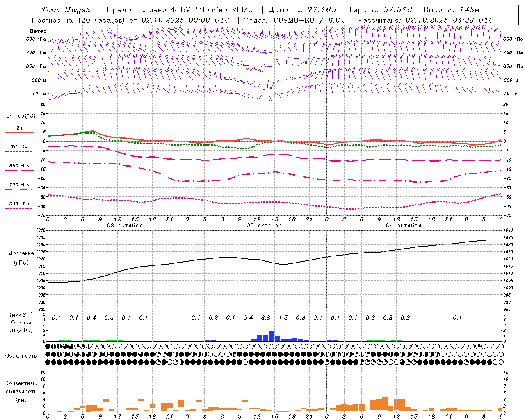Image resolution: width=525 pixels, height=420 pixels.
Task: Click the (мм/3ч.) precipitation unit label
Action: (21, 315)
